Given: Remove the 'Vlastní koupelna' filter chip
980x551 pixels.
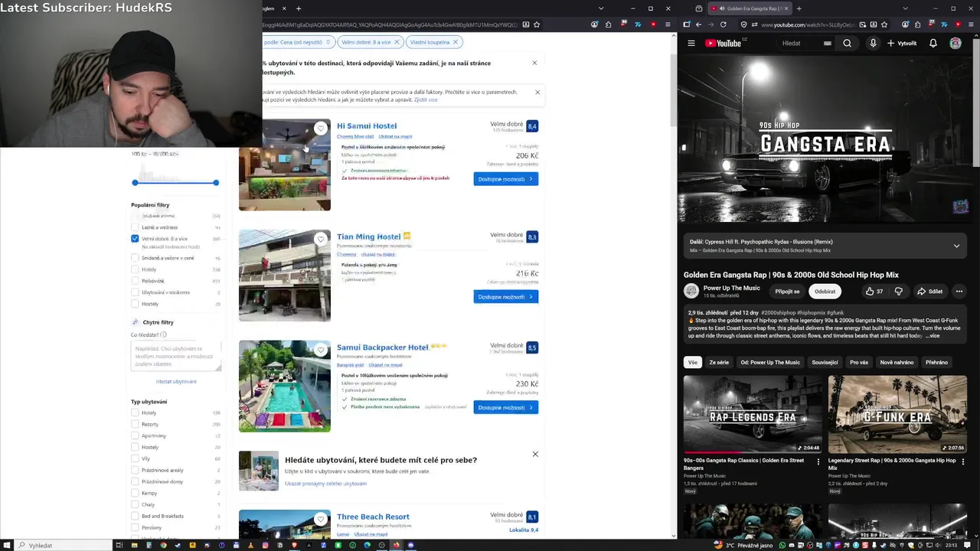Looking at the screenshot, I should tap(455, 42).
